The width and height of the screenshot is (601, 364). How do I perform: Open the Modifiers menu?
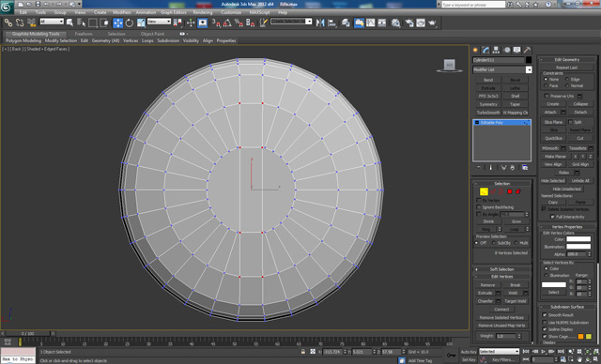tap(122, 12)
